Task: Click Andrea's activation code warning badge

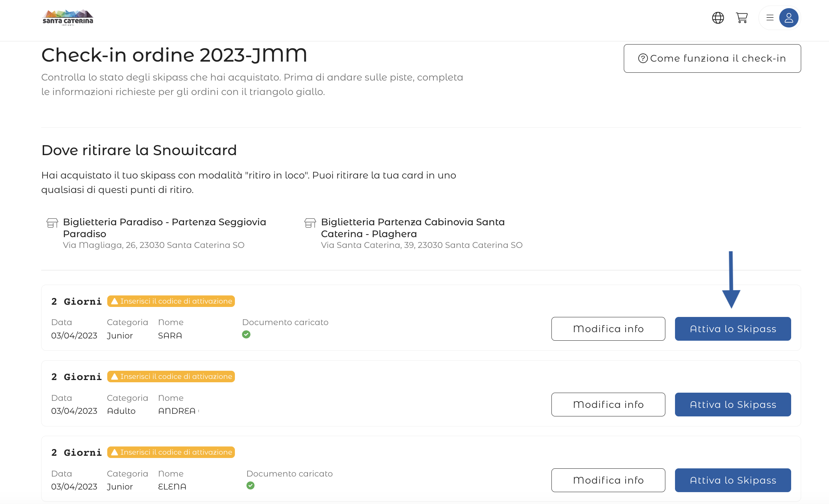Action: click(x=171, y=376)
